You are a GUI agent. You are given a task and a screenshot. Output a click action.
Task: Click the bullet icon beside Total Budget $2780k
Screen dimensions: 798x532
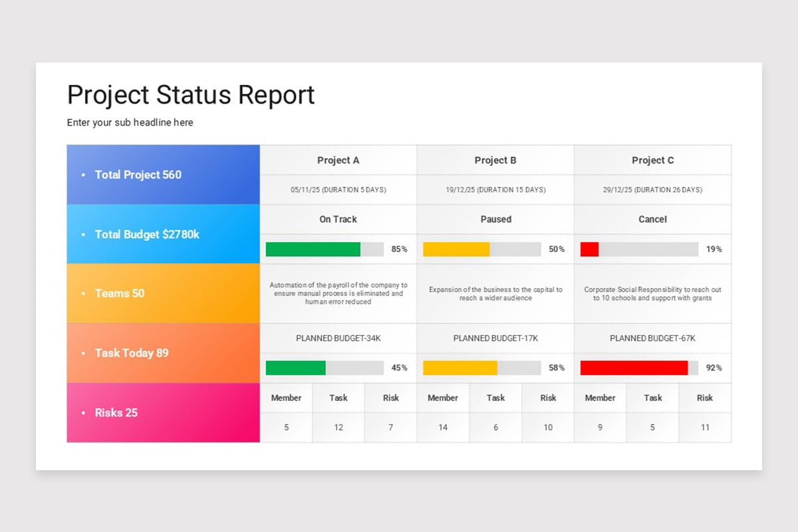82,234
